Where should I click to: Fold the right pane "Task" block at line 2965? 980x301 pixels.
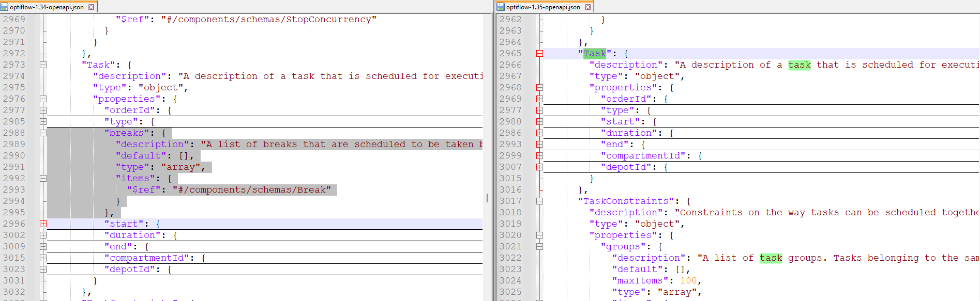(x=539, y=54)
